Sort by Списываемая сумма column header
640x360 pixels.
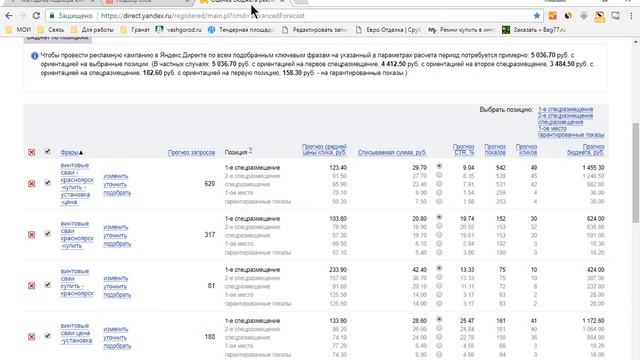click(x=392, y=153)
